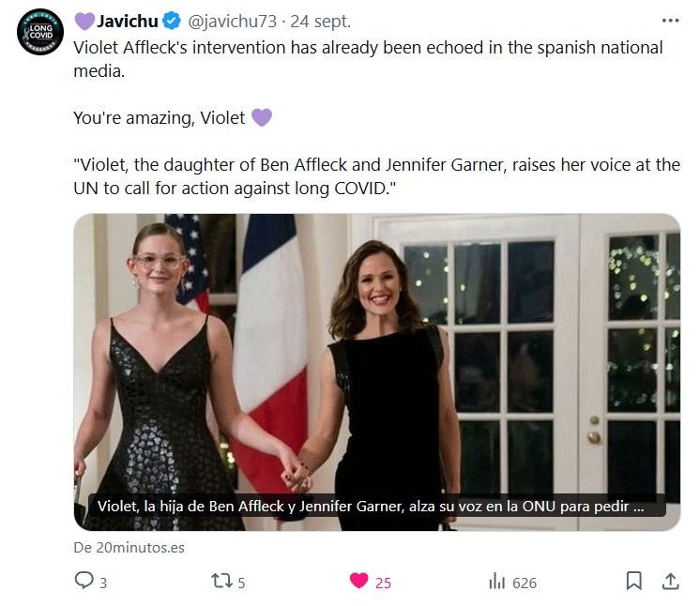Image resolution: width=700 pixels, height=606 pixels.
Task: Open view analytics bar chart icon
Action: pos(497,582)
